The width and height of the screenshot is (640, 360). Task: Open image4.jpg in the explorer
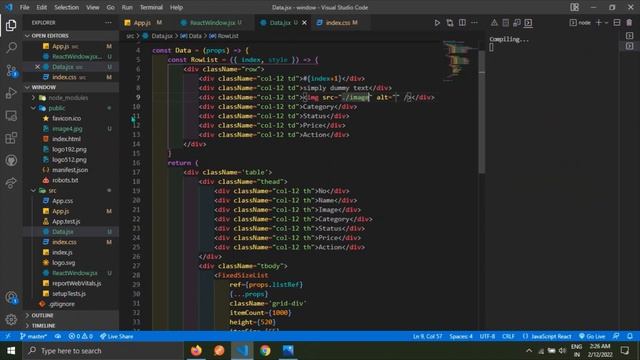click(67, 129)
